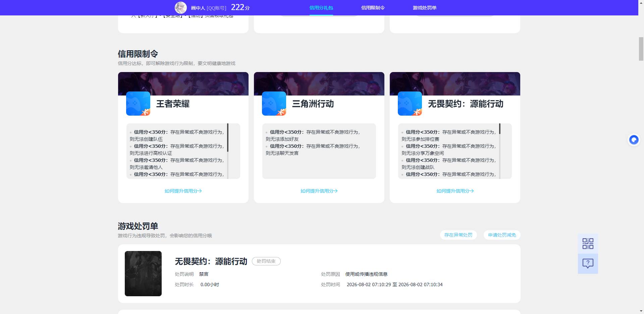Open the 三角洲行动 game icon
Viewport: 644px width, 314px height.
pos(274,104)
